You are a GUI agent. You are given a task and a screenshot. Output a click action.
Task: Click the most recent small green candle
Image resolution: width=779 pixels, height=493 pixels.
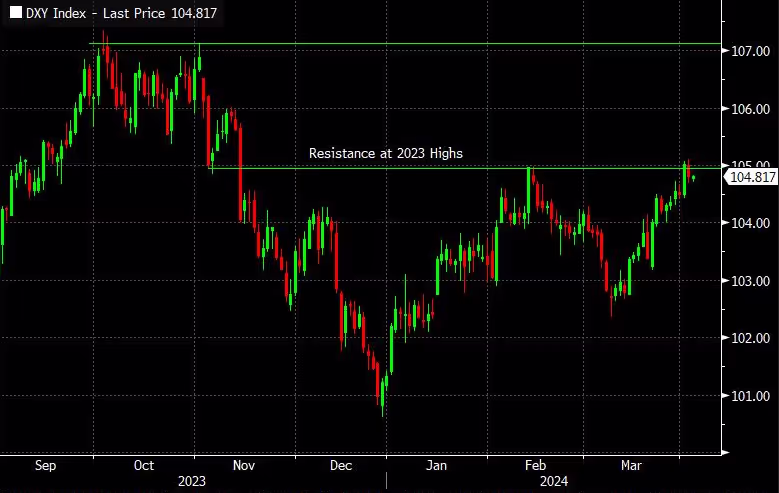click(x=693, y=178)
